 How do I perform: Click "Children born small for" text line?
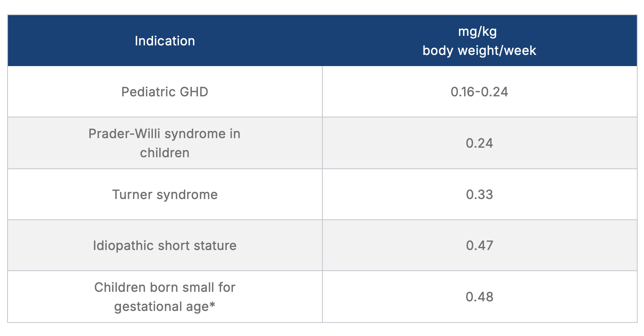tap(165, 287)
